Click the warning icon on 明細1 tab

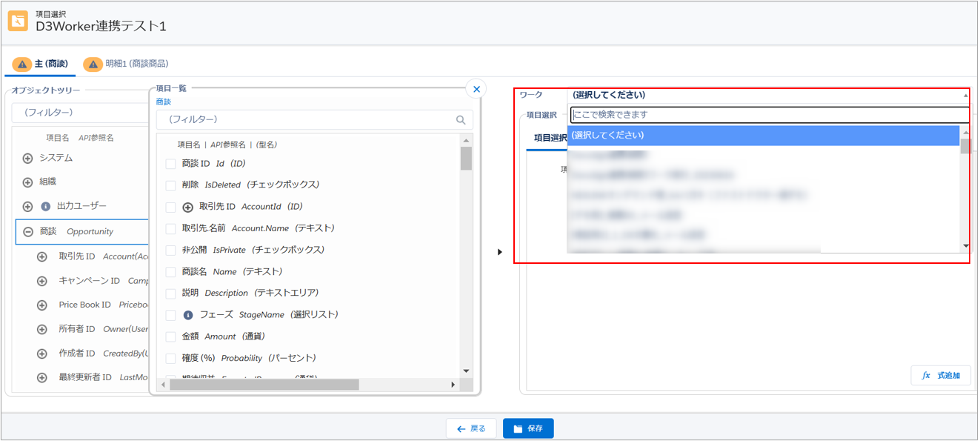(93, 64)
